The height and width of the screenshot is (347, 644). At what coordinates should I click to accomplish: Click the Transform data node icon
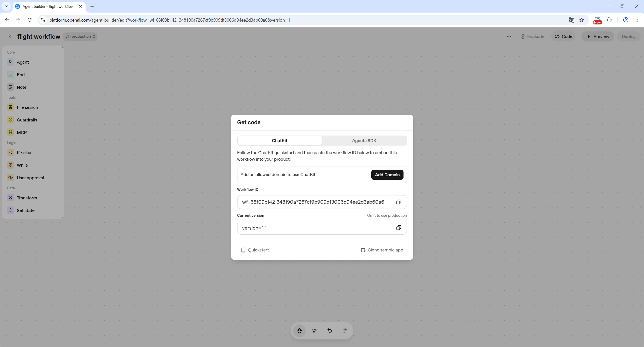[11, 198]
